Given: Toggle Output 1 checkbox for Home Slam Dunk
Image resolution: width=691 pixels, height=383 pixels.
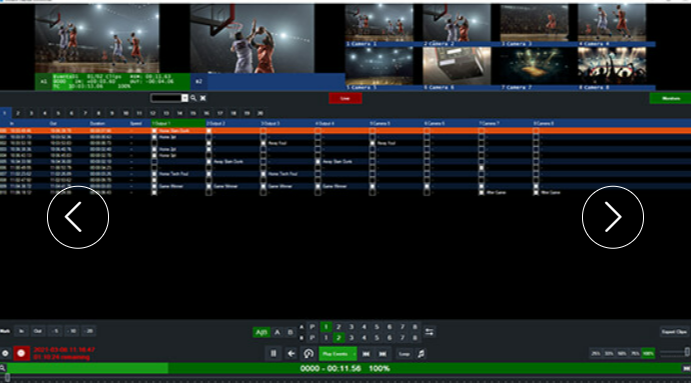Looking at the screenshot, I should pos(154,131).
